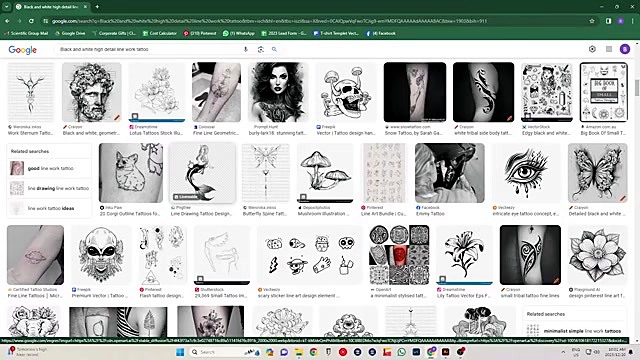Screen dimensions: 640x360
Task: Open the curly-haired Greek bust sketch thumbnail
Action: click(91, 92)
